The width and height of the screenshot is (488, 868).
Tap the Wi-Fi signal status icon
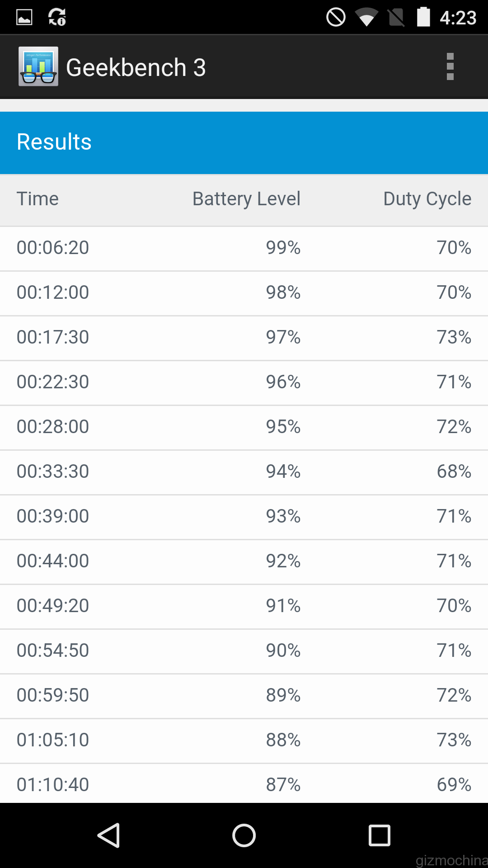(x=366, y=18)
